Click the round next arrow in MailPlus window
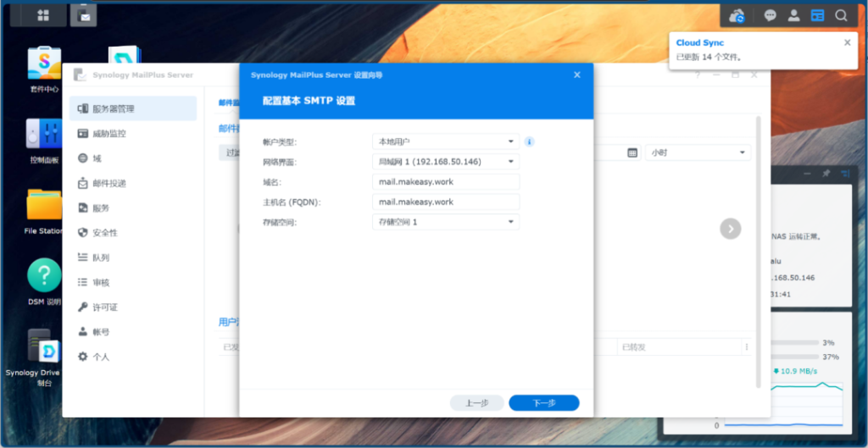This screenshot has height=448, width=868. coord(730,229)
